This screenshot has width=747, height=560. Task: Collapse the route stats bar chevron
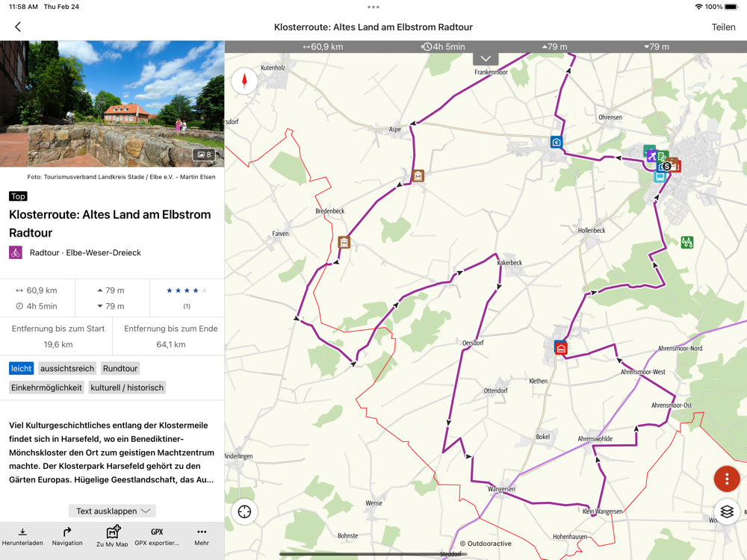click(x=486, y=58)
